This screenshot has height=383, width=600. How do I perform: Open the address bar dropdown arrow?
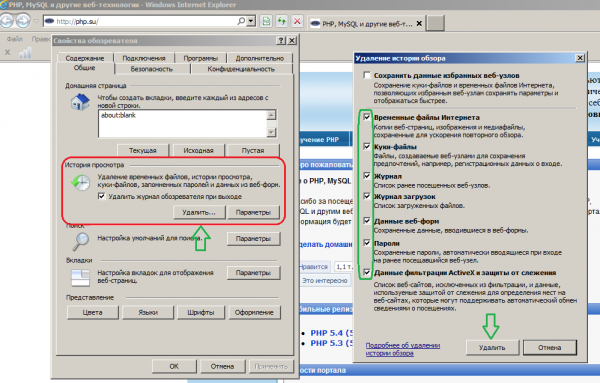coord(251,21)
